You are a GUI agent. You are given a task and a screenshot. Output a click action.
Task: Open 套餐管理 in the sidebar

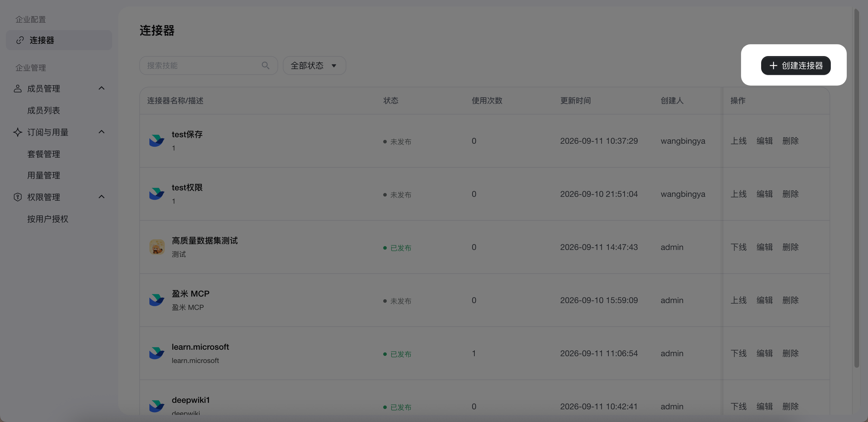43,154
